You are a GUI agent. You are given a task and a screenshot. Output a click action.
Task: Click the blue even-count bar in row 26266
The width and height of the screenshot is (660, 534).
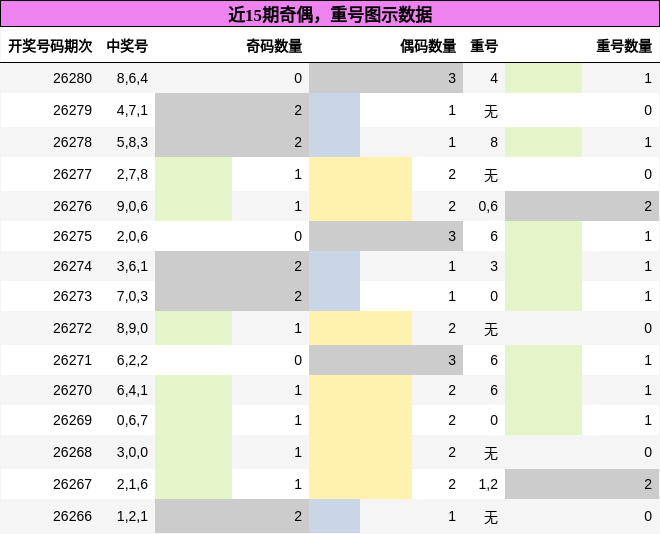tap(334, 516)
